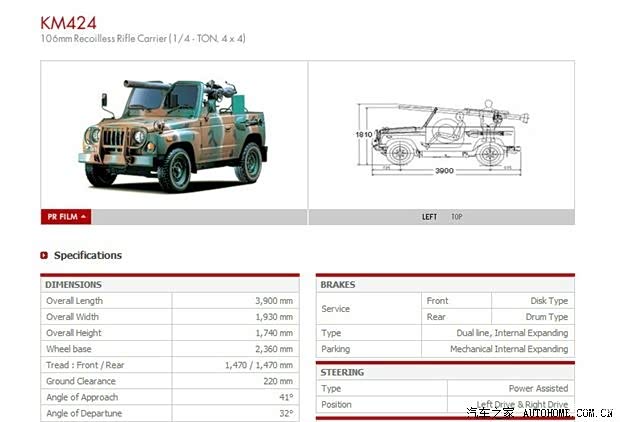Click the 1,930 mm overall width value
Image resolution: width=620 pixels, height=422 pixels.
point(272,316)
